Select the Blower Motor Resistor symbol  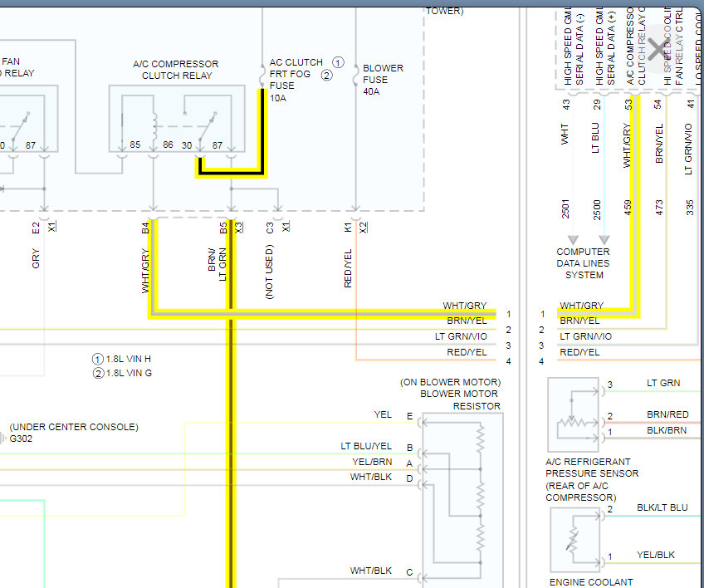coord(463,500)
